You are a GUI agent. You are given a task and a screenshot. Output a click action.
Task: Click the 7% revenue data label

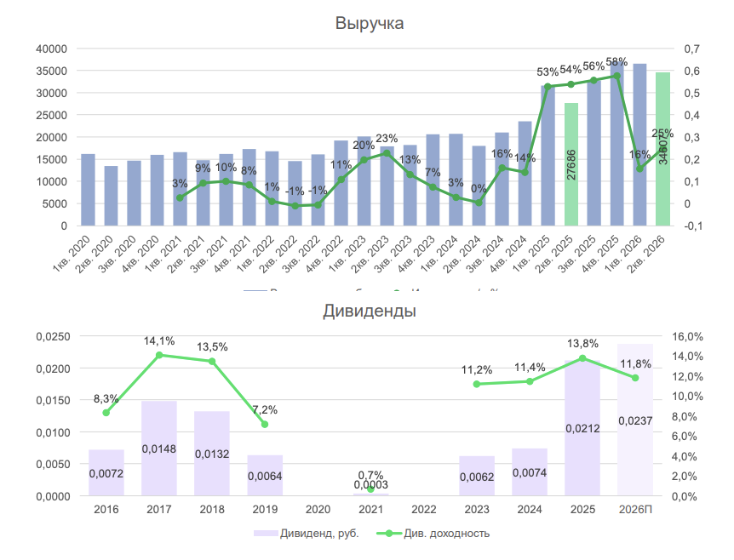433,172
